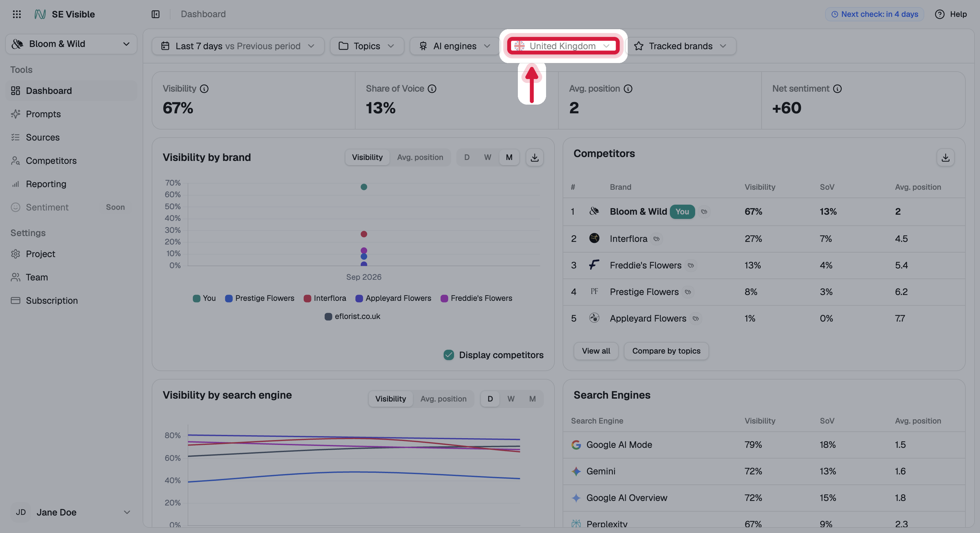
Task: Download the Competitors table
Action: click(945, 157)
